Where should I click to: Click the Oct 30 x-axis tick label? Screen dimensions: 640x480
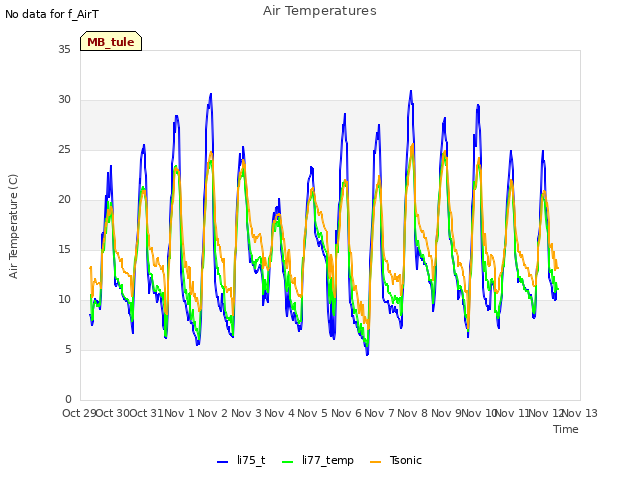coord(113,413)
